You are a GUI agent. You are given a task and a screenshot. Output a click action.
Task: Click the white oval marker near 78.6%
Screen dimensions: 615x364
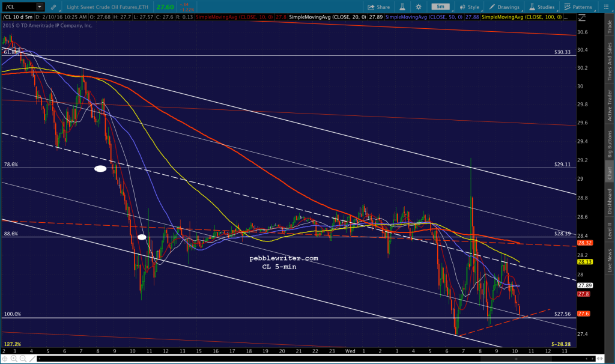(100, 169)
